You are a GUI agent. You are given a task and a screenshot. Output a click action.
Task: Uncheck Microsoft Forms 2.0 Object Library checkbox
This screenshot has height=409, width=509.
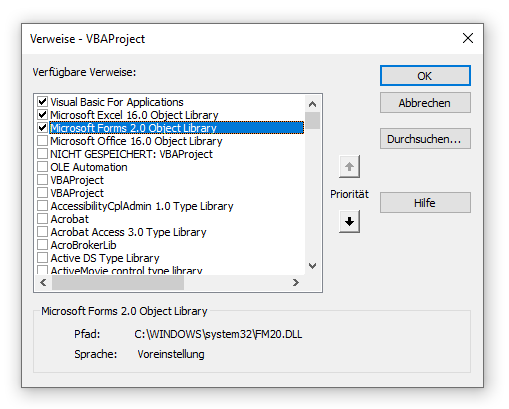click(x=42, y=128)
